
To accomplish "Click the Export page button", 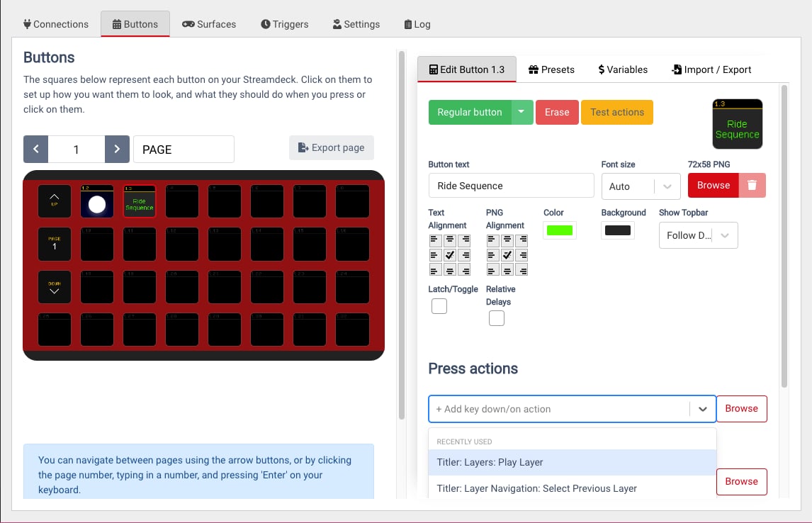I will pyautogui.click(x=332, y=147).
